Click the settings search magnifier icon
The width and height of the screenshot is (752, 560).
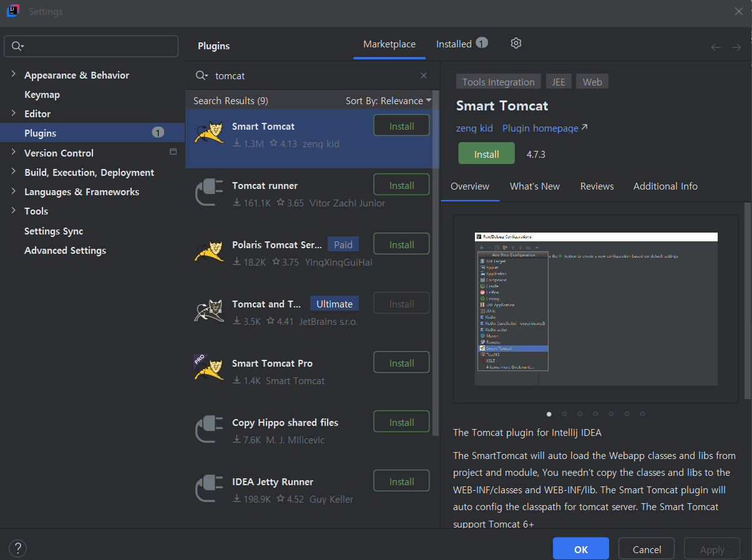pyautogui.click(x=17, y=47)
